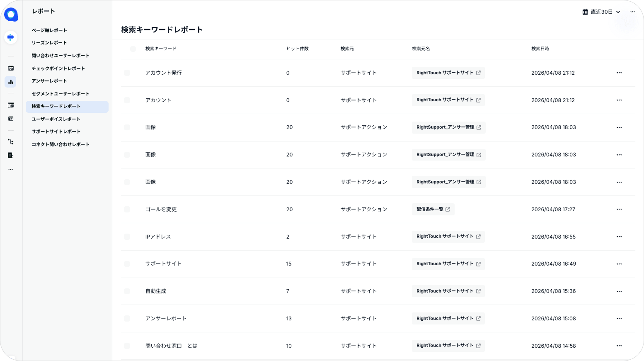Open row actions for IPアドレス row
This screenshot has height=361, width=644.
(x=619, y=237)
